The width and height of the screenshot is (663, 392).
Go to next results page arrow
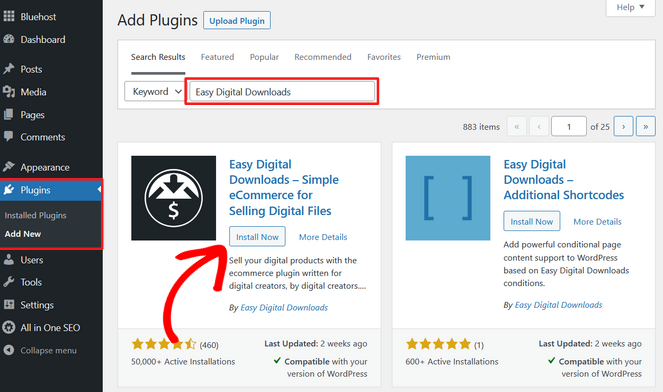(x=623, y=126)
